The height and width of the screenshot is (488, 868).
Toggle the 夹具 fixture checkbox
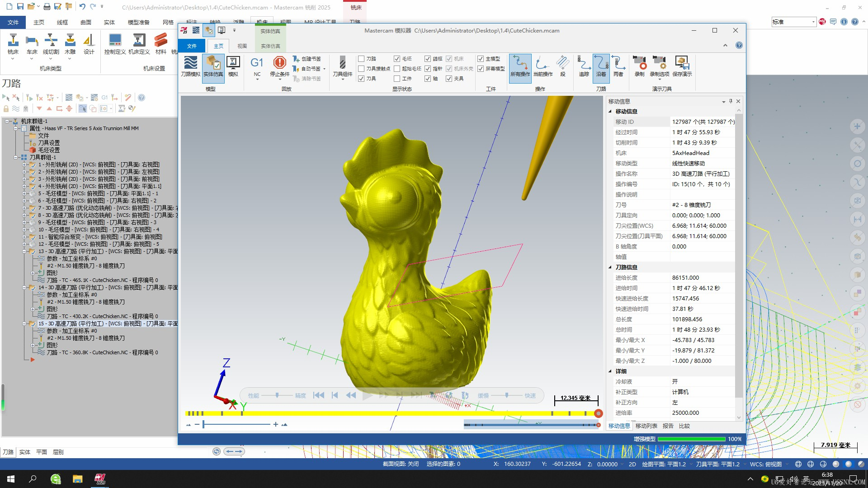click(x=449, y=79)
